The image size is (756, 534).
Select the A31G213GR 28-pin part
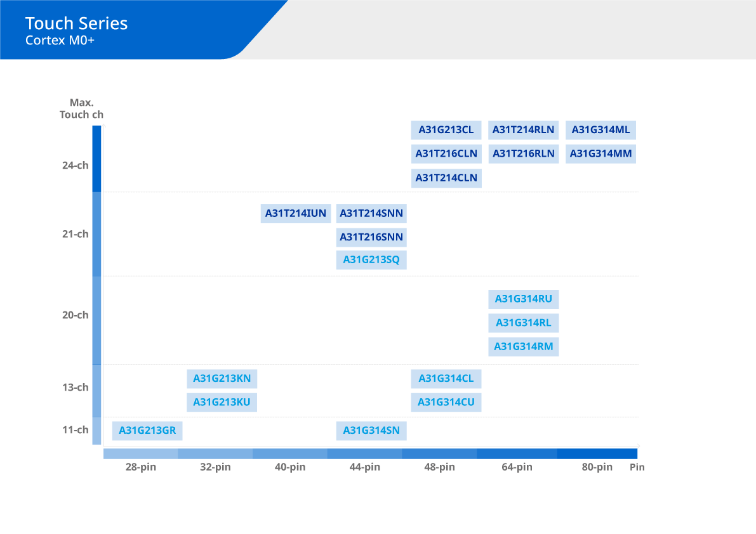coord(147,431)
